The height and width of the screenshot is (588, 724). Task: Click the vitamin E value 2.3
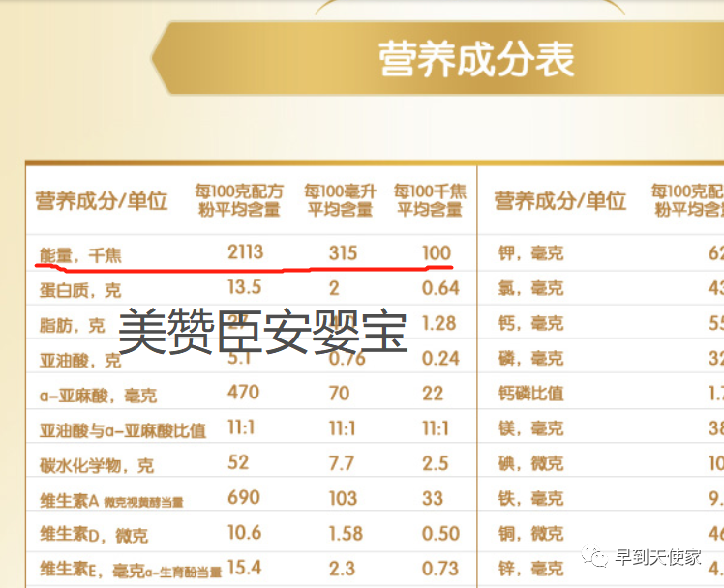(342, 569)
